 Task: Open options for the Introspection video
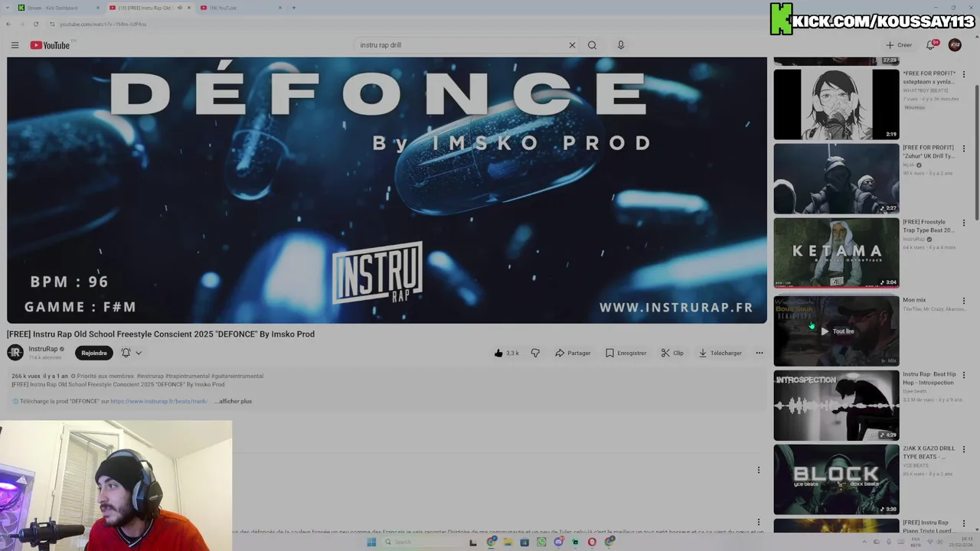tap(964, 376)
